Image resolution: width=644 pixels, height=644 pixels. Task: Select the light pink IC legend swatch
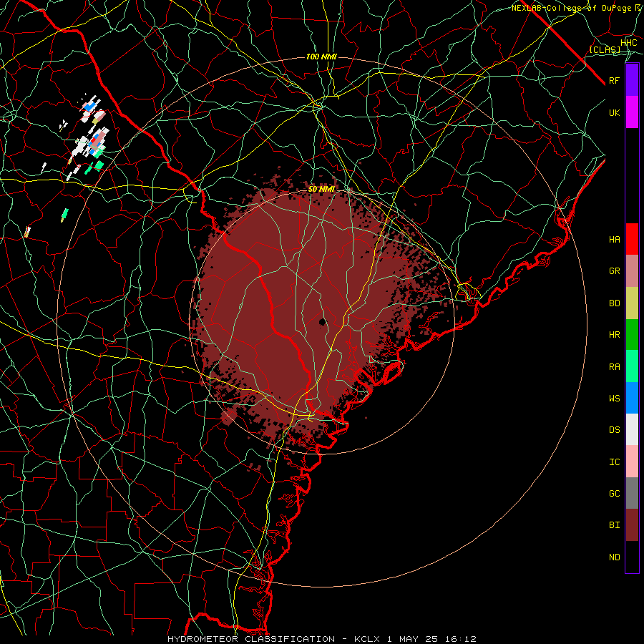pos(632,462)
